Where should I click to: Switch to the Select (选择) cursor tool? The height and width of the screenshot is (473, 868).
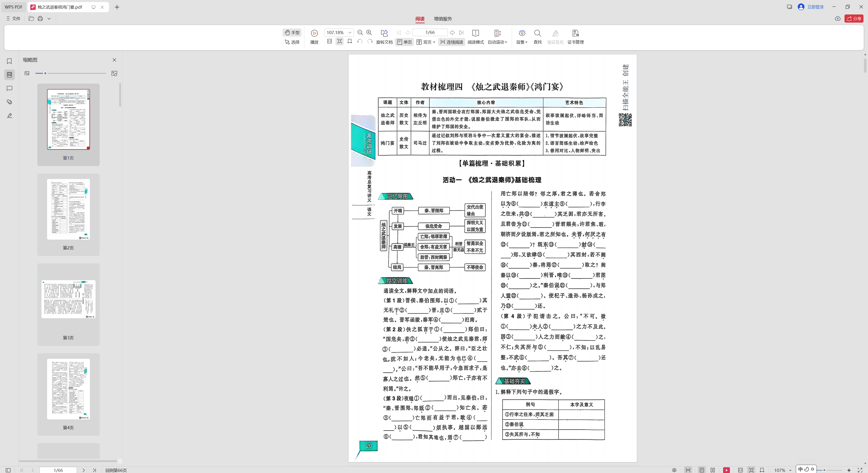pos(292,42)
